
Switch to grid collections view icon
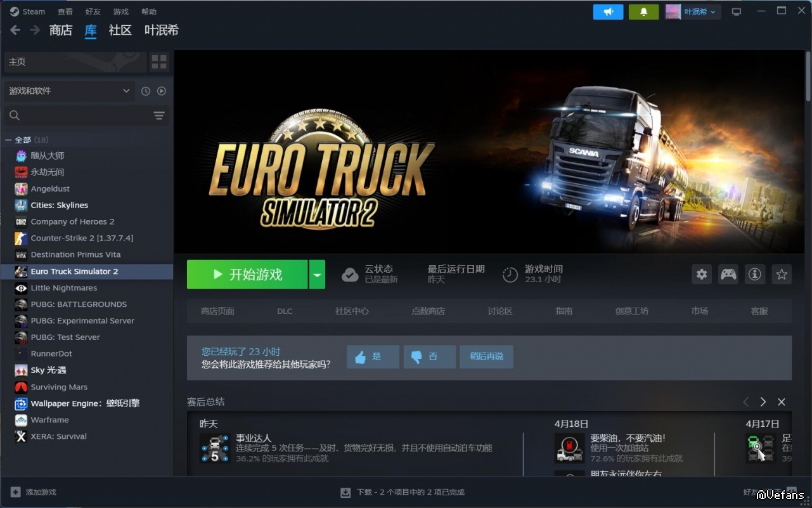159,62
